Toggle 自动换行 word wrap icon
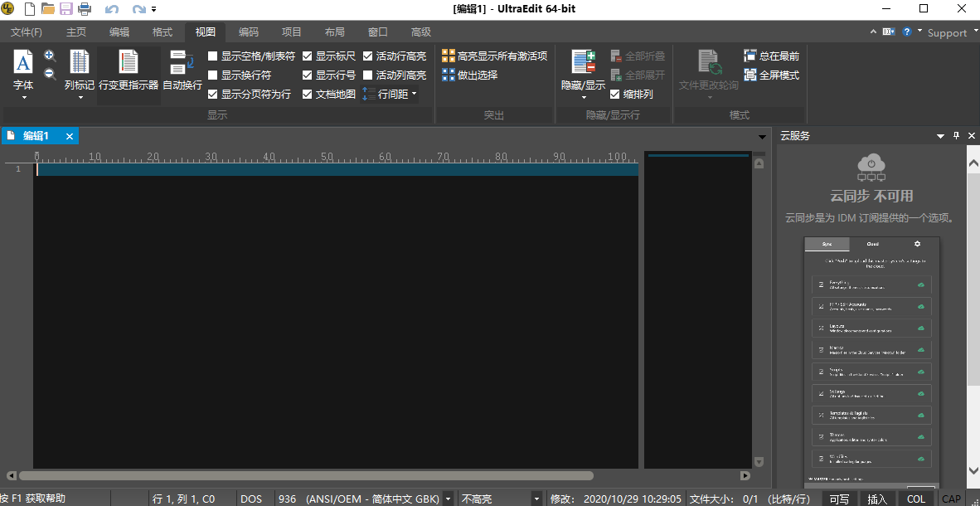Screen dimensions: 980x506 (182, 63)
